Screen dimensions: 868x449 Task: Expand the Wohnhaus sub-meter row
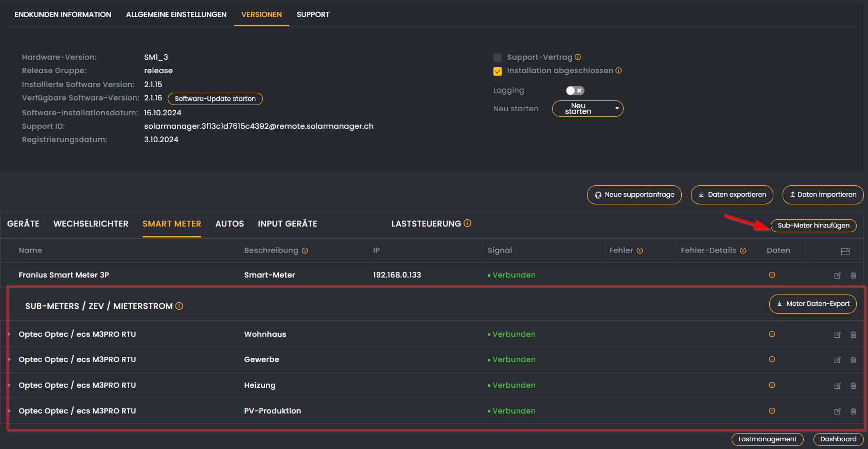pos(9,334)
